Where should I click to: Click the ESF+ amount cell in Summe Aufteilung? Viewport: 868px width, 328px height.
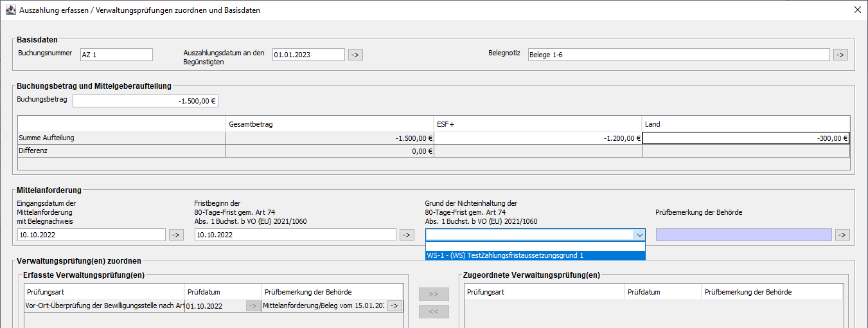pyautogui.click(x=538, y=138)
